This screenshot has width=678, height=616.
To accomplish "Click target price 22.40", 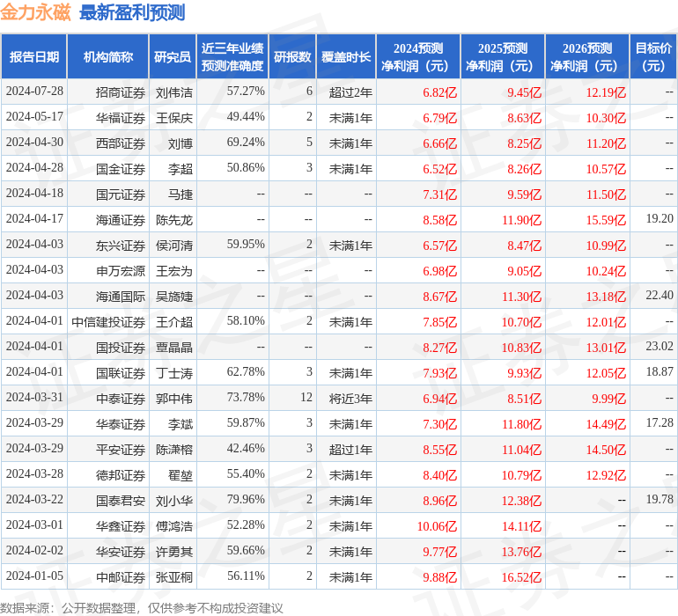I will click(660, 296).
